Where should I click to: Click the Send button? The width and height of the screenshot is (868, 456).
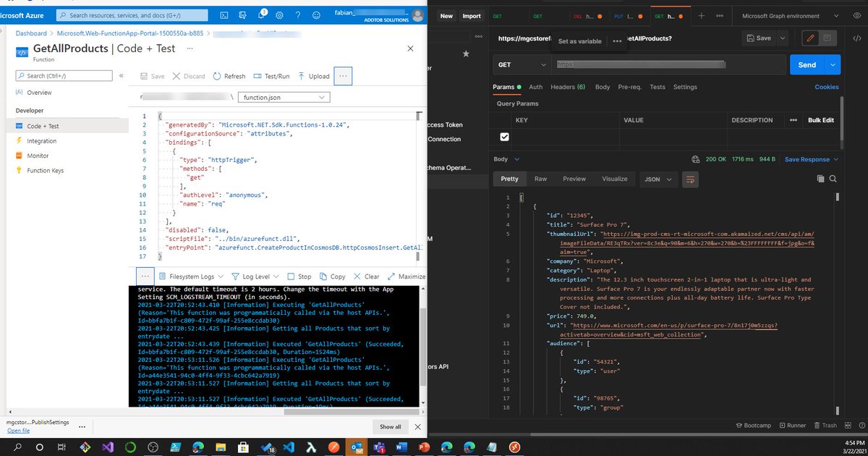click(x=807, y=64)
